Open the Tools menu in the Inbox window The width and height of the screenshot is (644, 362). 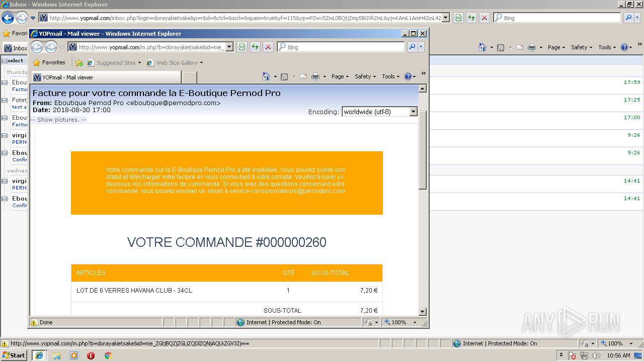click(607, 47)
